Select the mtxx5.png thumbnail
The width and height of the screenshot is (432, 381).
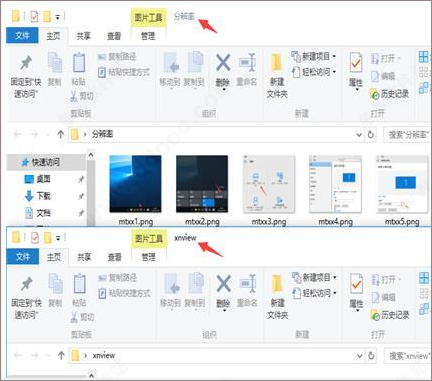402,184
